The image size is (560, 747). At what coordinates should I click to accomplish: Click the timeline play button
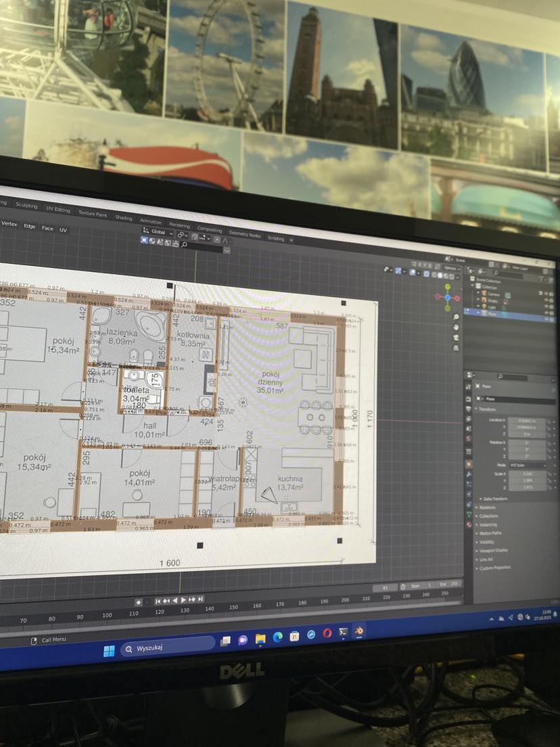click(183, 599)
